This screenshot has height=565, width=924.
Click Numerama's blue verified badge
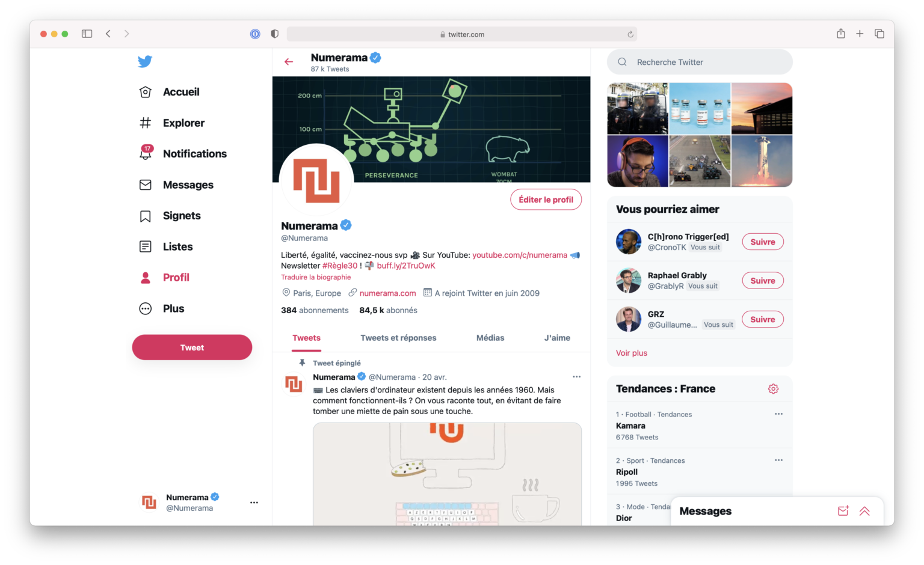tap(346, 225)
